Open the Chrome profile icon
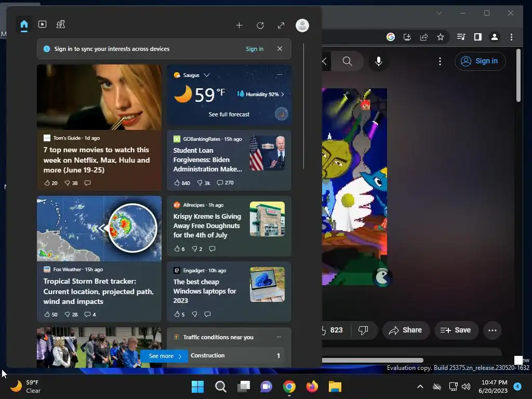The height and width of the screenshot is (399, 532). pos(495,37)
